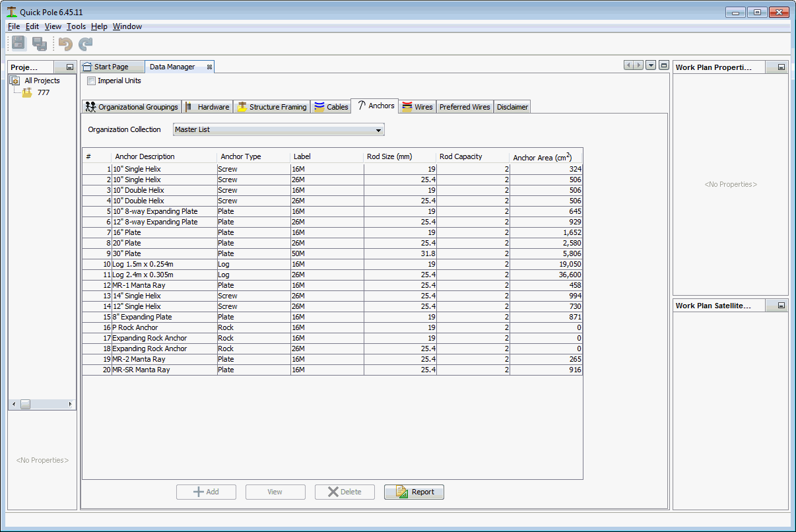Select 'MR-SR Manta Ray' row
The image size is (796, 532).
coord(332,370)
